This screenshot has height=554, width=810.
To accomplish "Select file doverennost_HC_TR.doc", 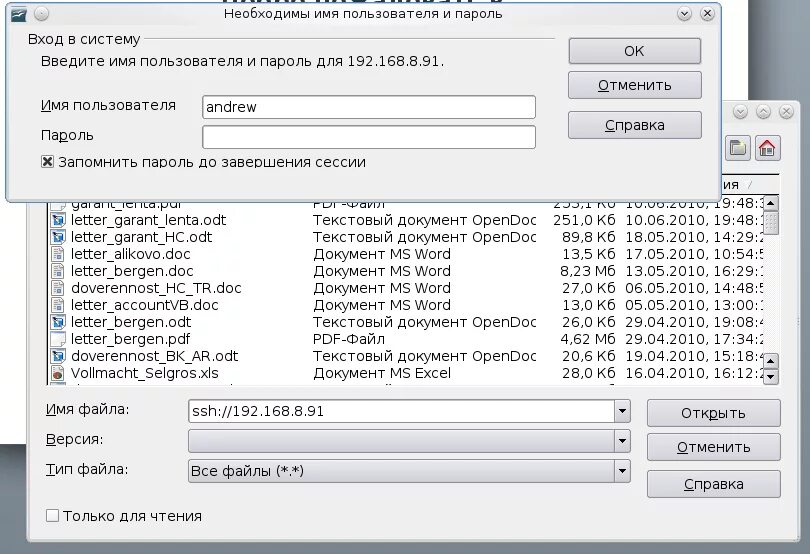I will [156, 288].
